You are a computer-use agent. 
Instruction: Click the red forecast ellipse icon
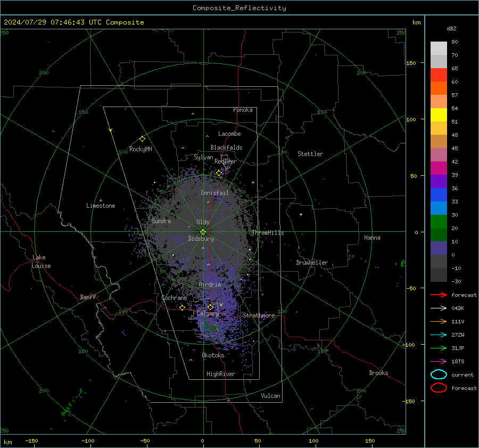pos(439,388)
